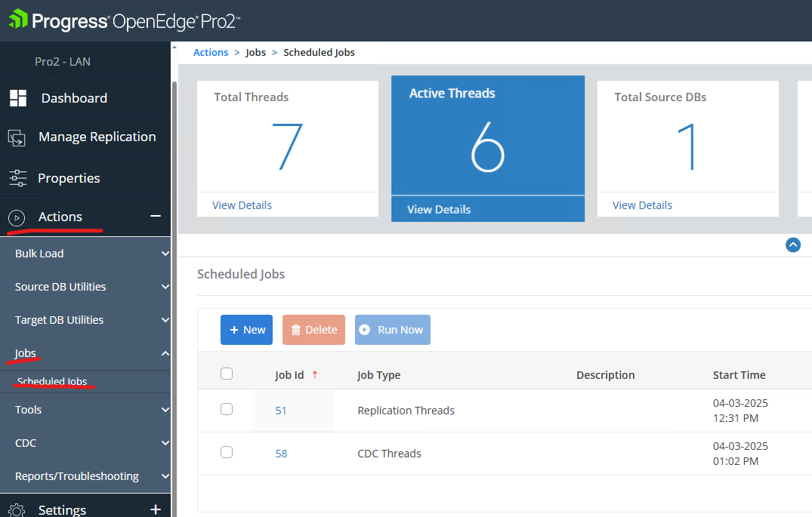Expand the CDC submenu chevron
Screen dimensions: 812x517
[x=165, y=443]
